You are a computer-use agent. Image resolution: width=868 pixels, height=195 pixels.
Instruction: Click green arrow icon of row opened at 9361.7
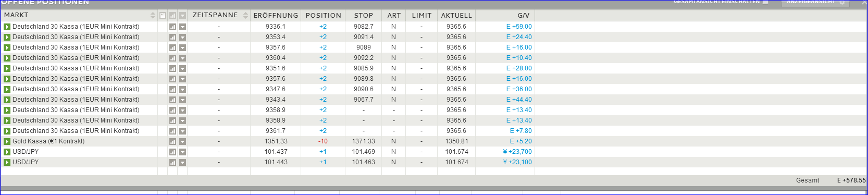coord(7,131)
